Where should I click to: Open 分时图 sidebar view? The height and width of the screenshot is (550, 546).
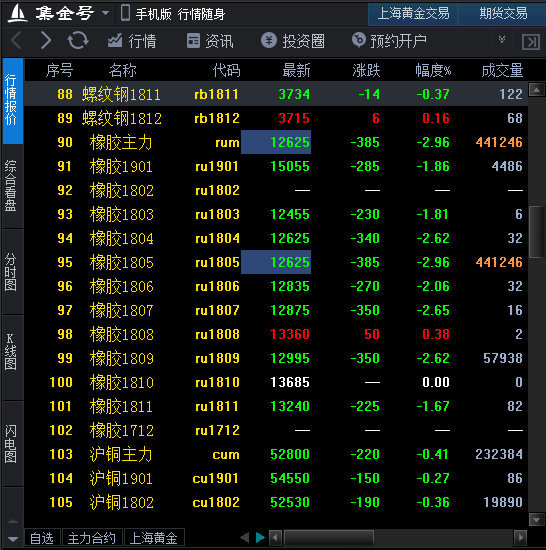(11, 272)
